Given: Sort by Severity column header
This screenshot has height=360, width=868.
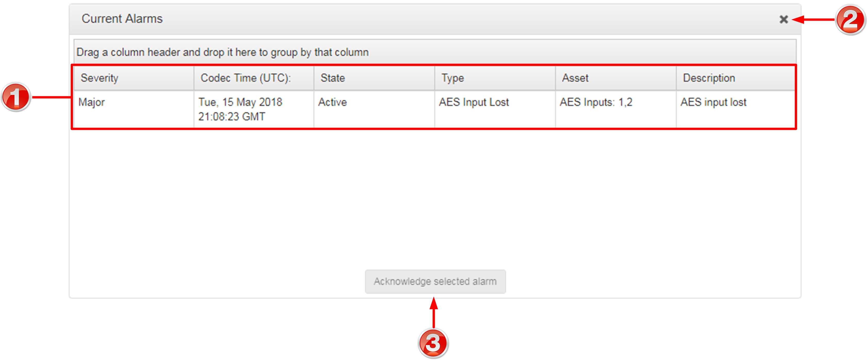Looking at the screenshot, I should tap(99, 78).
